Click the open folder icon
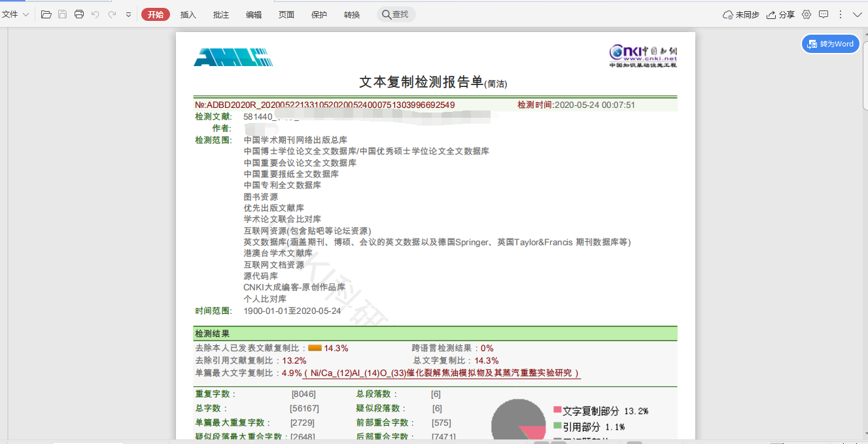Screen dimensions: 868x444 (x=46, y=14)
